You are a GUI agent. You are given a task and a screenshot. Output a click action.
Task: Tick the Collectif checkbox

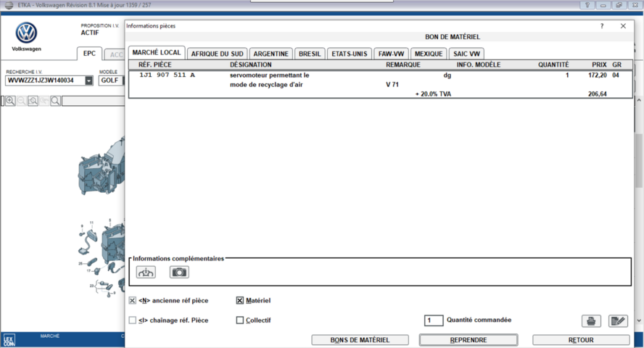240,320
